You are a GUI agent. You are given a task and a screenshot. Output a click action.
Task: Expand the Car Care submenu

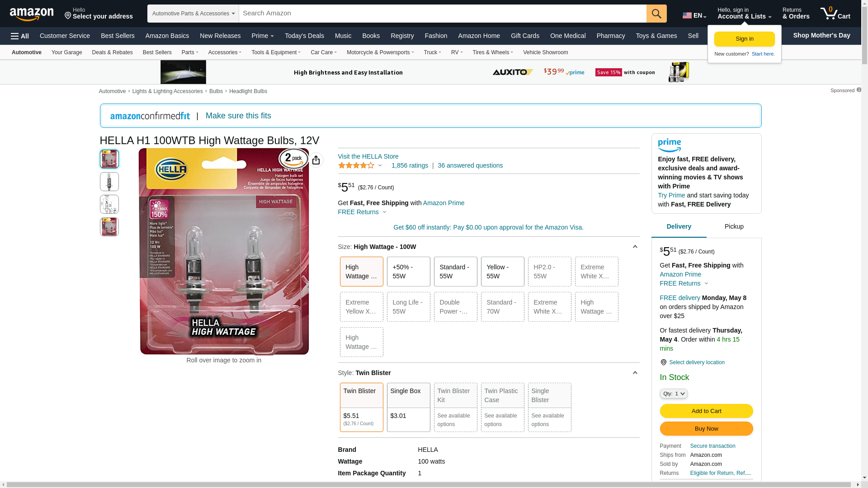(x=324, y=52)
